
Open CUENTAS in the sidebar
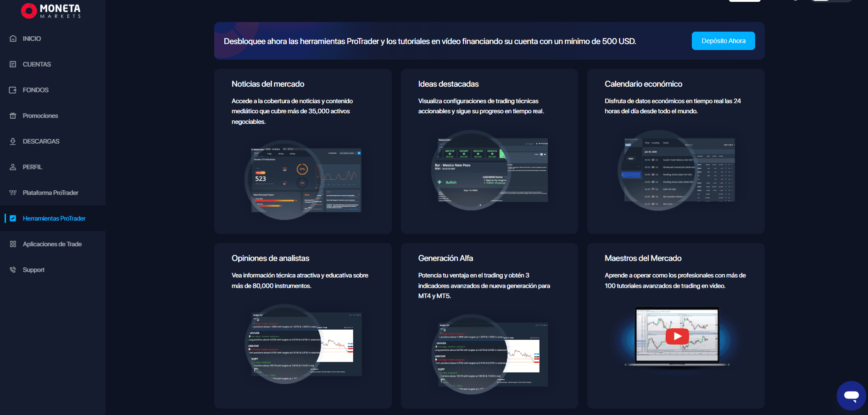point(37,64)
